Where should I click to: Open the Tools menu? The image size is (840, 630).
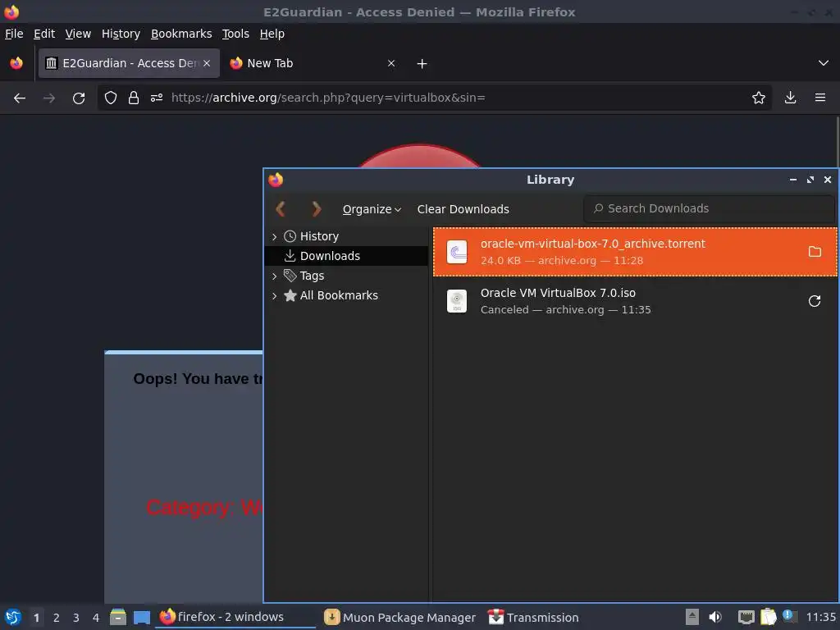tap(235, 34)
